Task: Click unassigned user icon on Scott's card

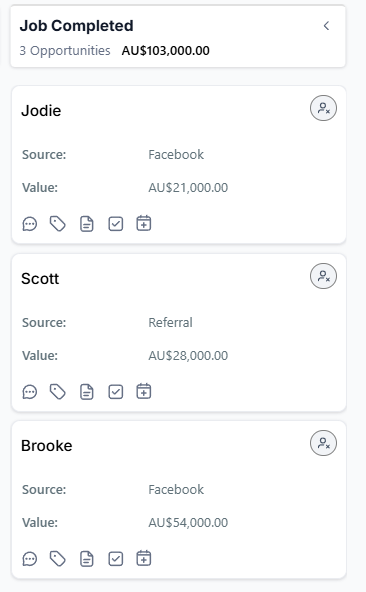Action: tap(323, 276)
